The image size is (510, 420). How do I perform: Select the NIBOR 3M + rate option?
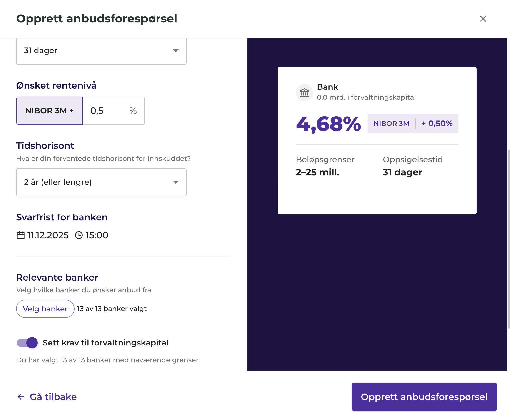point(49,111)
